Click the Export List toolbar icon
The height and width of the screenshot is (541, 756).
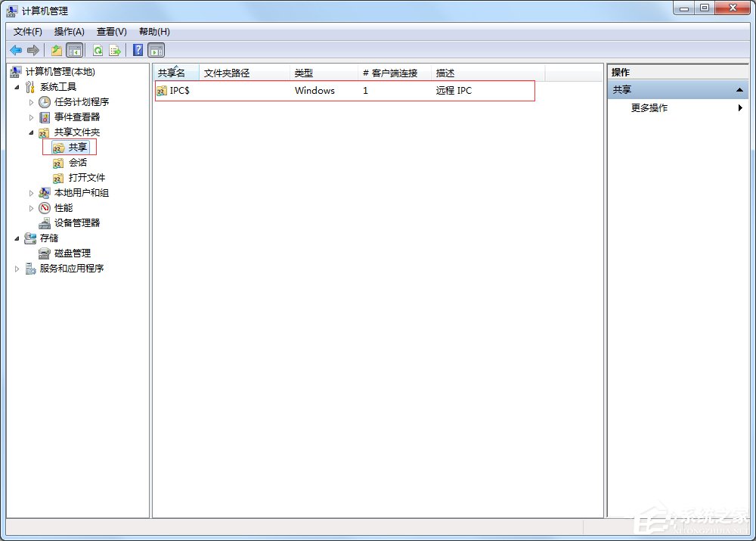pos(115,50)
